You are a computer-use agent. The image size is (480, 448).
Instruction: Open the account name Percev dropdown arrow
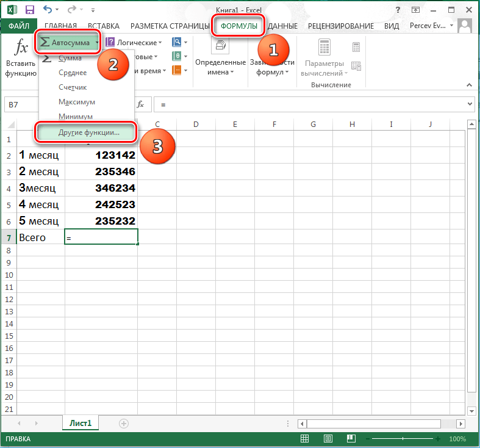(x=451, y=26)
